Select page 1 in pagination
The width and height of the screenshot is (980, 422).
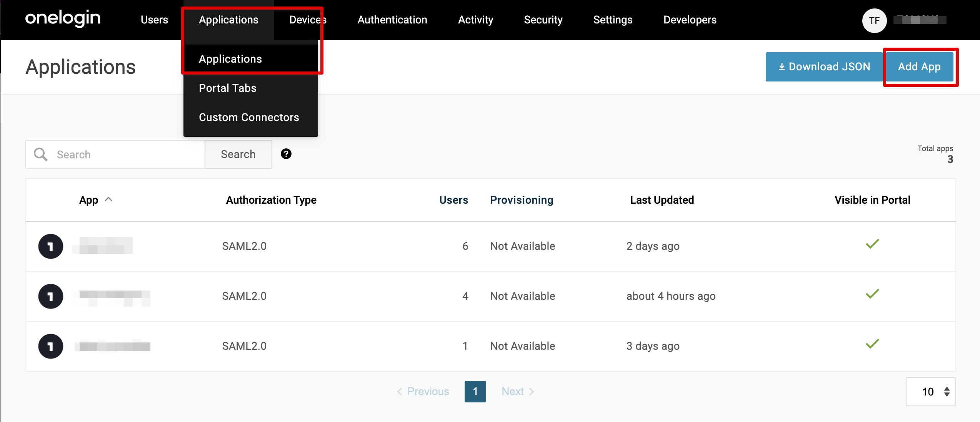pyautogui.click(x=475, y=392)
